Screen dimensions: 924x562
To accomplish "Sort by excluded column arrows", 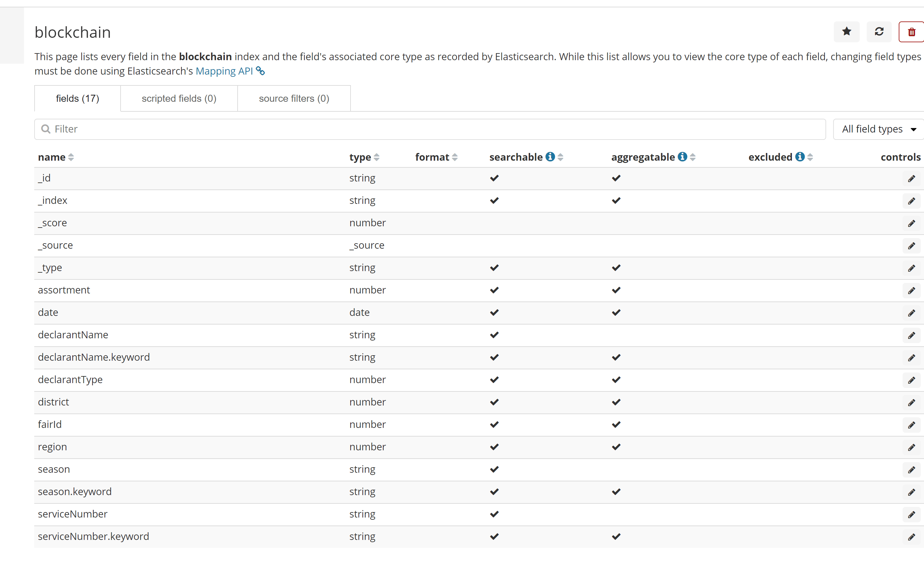I will tap(810, 157).
